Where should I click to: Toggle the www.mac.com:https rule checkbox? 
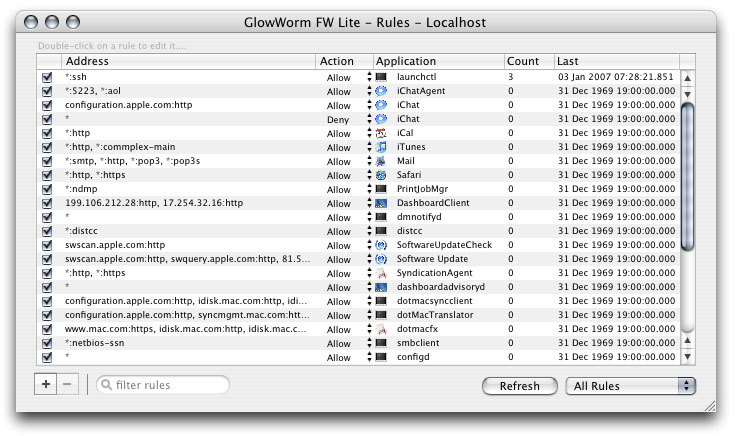tap(47, 329)
